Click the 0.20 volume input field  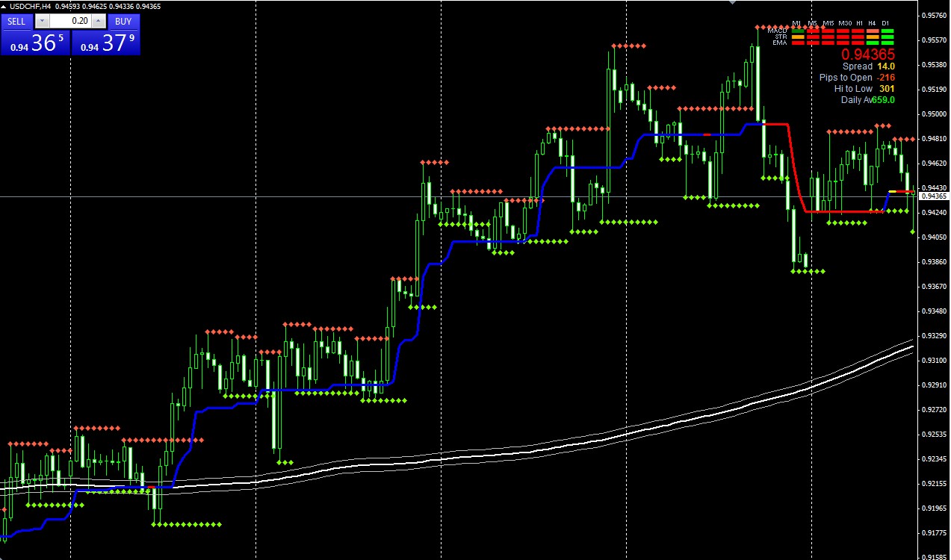coord(70,22)
